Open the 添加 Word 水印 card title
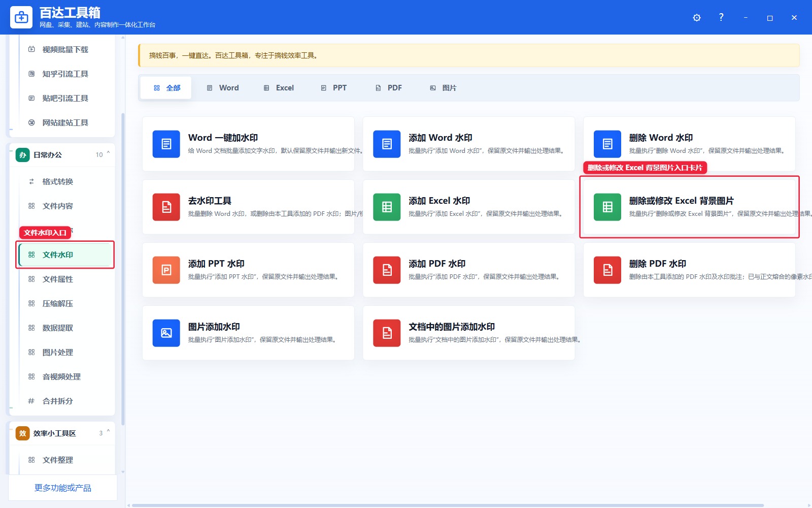Viewport: 812px width, 508px height. [x=441, y=138]
